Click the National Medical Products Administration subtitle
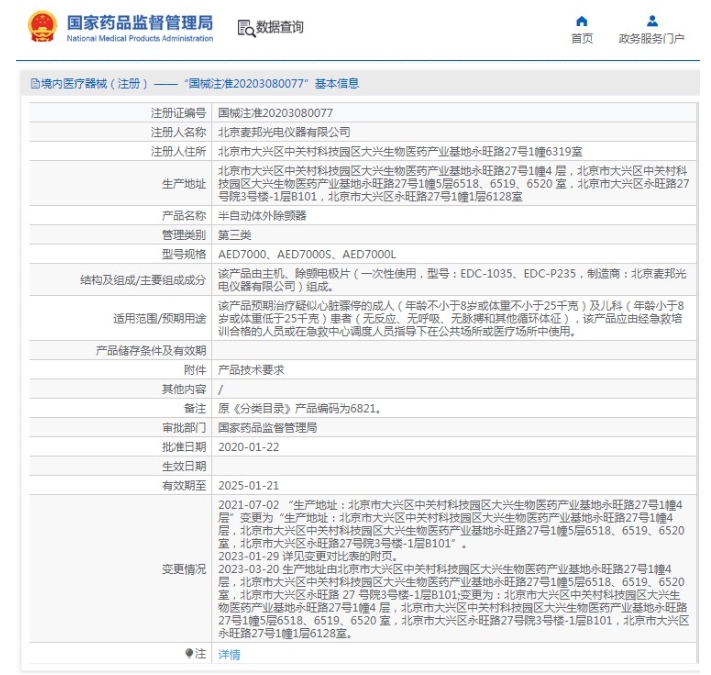The height and width of the screenshot is (675, 711). pos(140,39)
